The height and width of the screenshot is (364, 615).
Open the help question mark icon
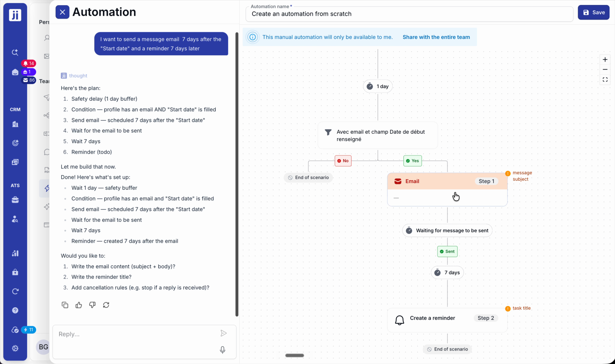point(15,310)
